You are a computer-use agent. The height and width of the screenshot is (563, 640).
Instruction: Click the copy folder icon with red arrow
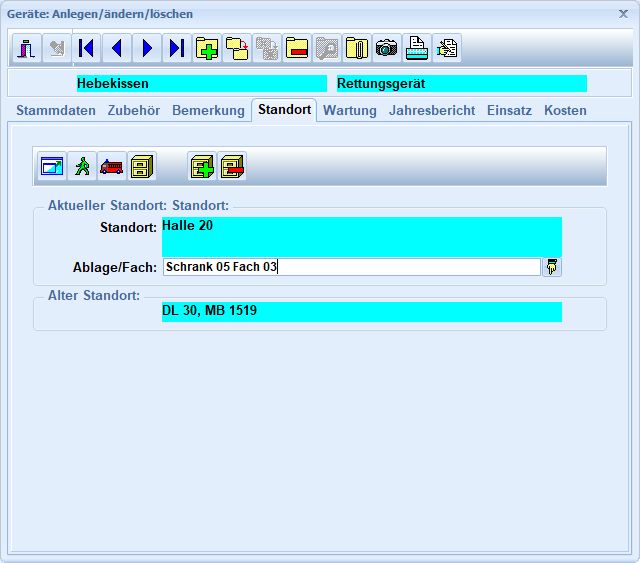[x=237, y=48]
